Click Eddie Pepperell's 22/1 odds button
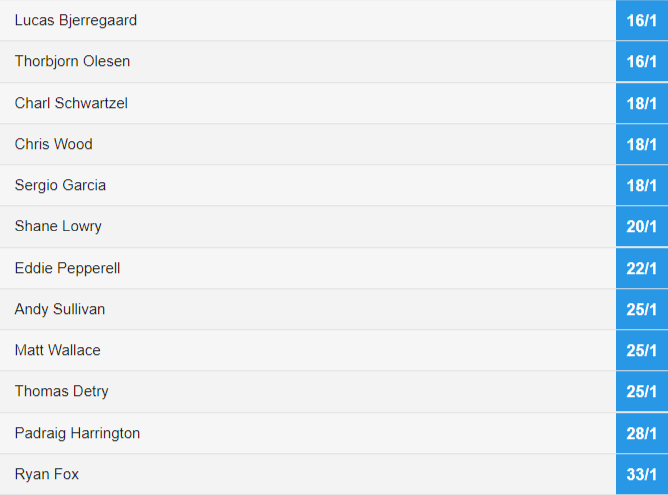 642,268
